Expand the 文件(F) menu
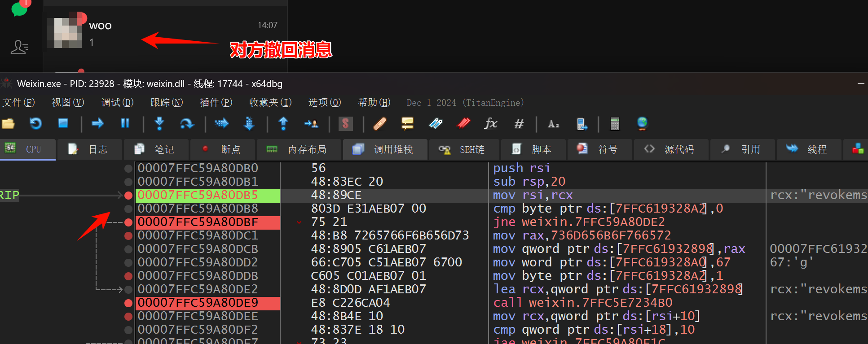The image size is (868, 344). click(18, 103)
